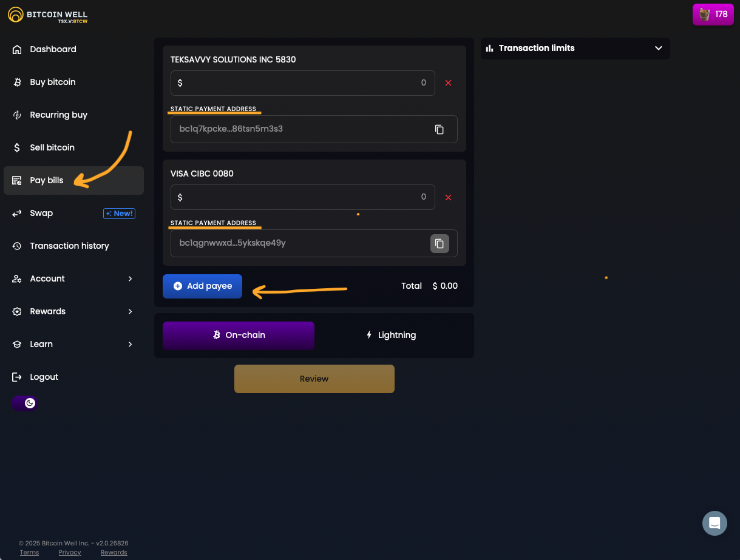Image resolution: width=740 pixels, height=560 pixels.
Task: Remove the TEKSAVVY SOLUTIONS payee
Action: [449, 83]
